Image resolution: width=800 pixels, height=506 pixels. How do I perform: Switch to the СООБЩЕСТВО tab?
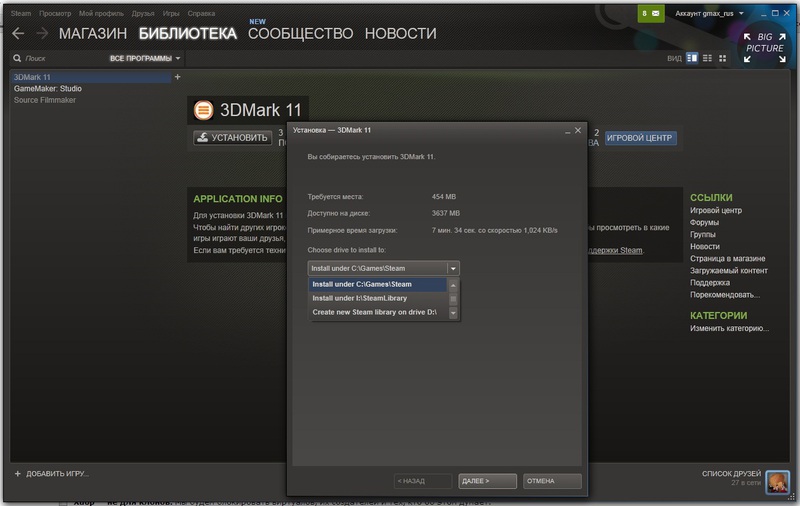coord(301,34)
